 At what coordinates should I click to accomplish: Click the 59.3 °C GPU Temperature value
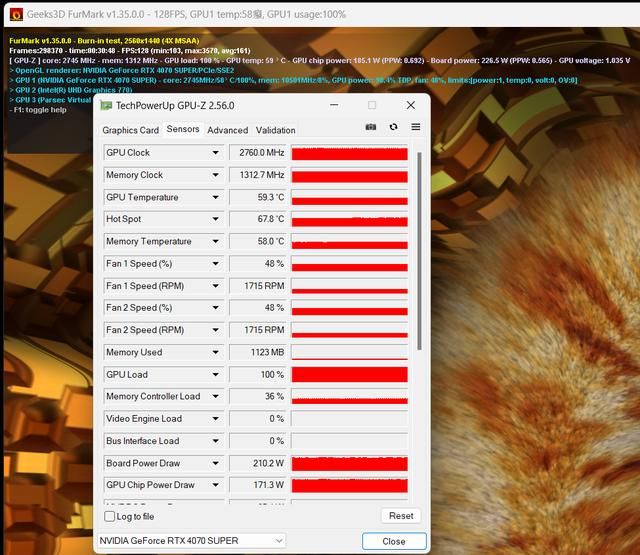click(x=258, y=197)
